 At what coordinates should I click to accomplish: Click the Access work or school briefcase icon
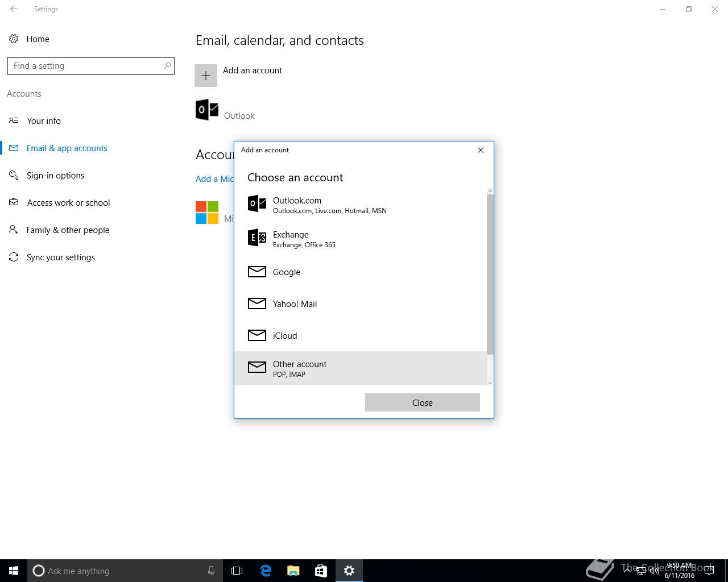click(14, 202)
